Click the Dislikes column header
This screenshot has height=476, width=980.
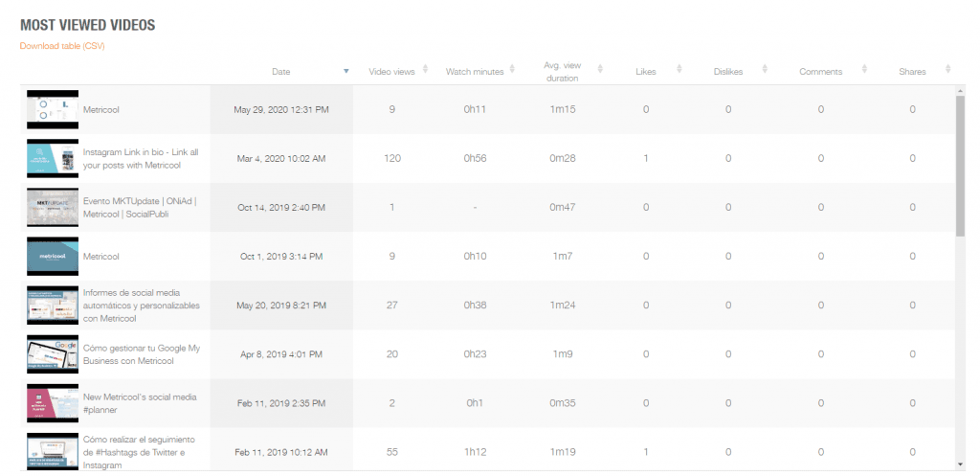(x=728, y=71)
